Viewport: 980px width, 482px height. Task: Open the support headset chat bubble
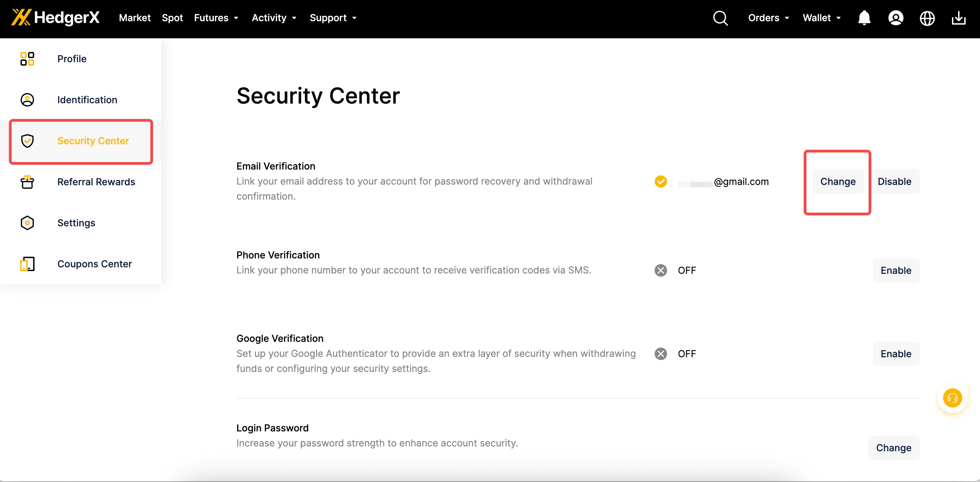point(952,398)
